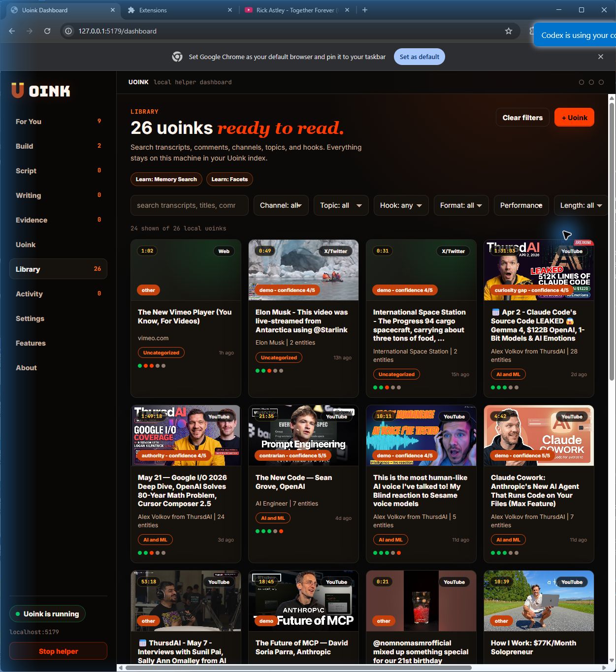The height and width of the screenshot is (672, 616).
Task: Open the Activity section
Action: 58,294
